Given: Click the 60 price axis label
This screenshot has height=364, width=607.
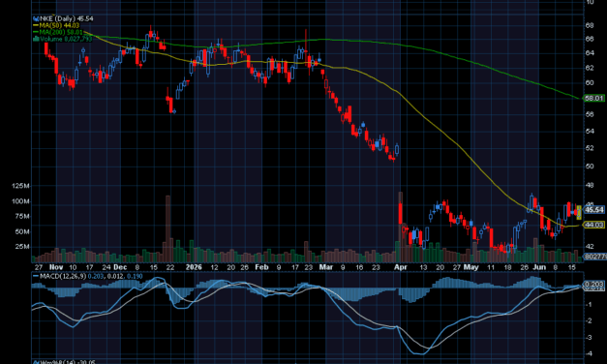Looking at the screenshot, I should click(590, 83).
